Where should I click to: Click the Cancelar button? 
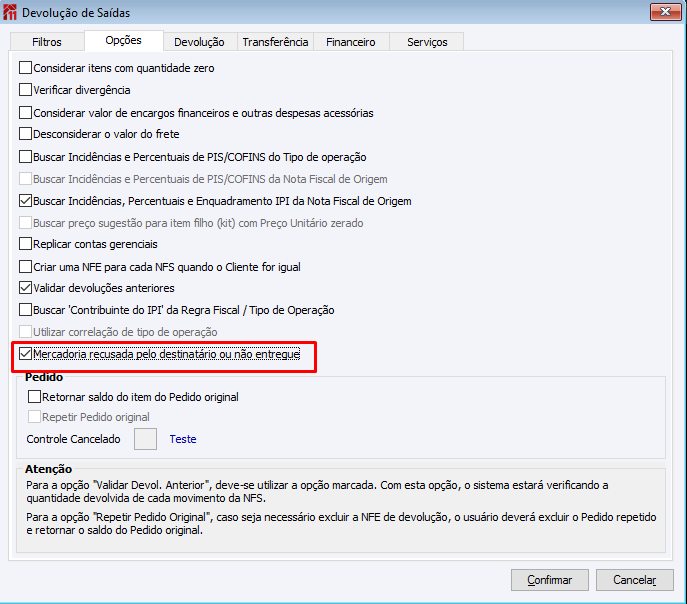point(634,580)
